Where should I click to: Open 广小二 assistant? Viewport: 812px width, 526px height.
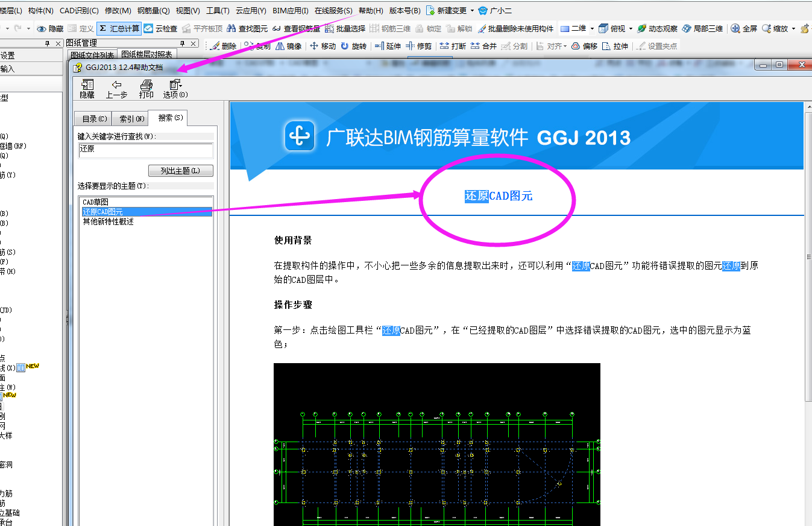[x=495, y=11]
